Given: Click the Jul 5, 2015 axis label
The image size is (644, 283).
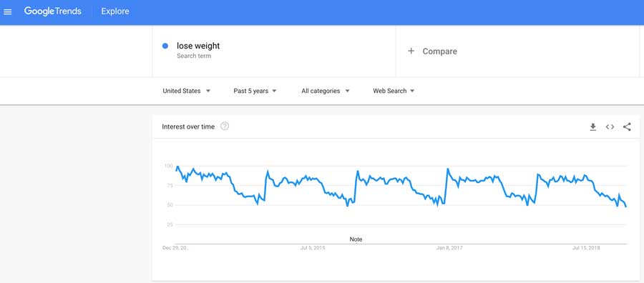Looking at the screenshot, I should tap(313, 248).
